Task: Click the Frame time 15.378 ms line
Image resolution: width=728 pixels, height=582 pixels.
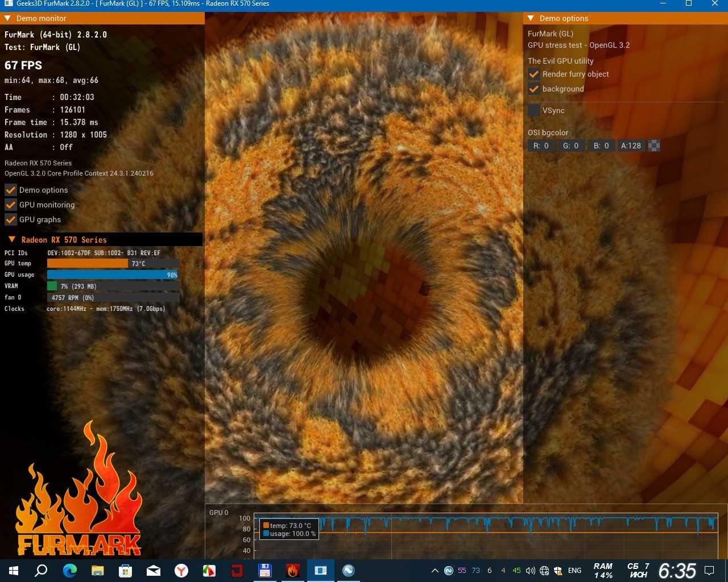Action: [x=51, y=122]
